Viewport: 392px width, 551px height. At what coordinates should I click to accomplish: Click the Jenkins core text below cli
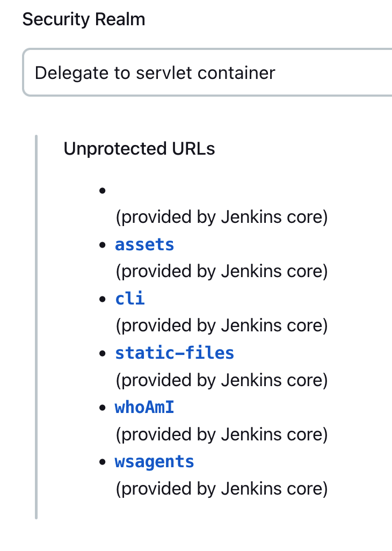[221, 326]
